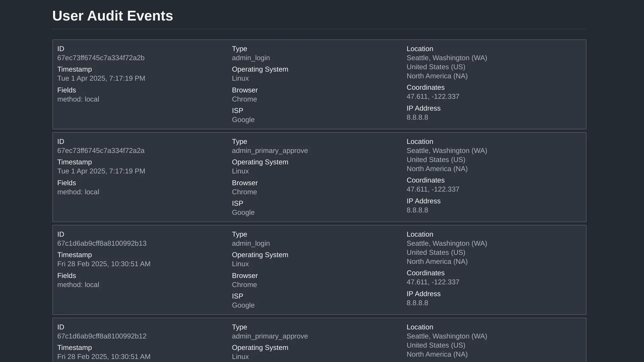The height and width of the screenshot is (362, 644).
Task: Click the 7:17:19 PM timestamp in the first event
Action: click(x=101, y=78)
